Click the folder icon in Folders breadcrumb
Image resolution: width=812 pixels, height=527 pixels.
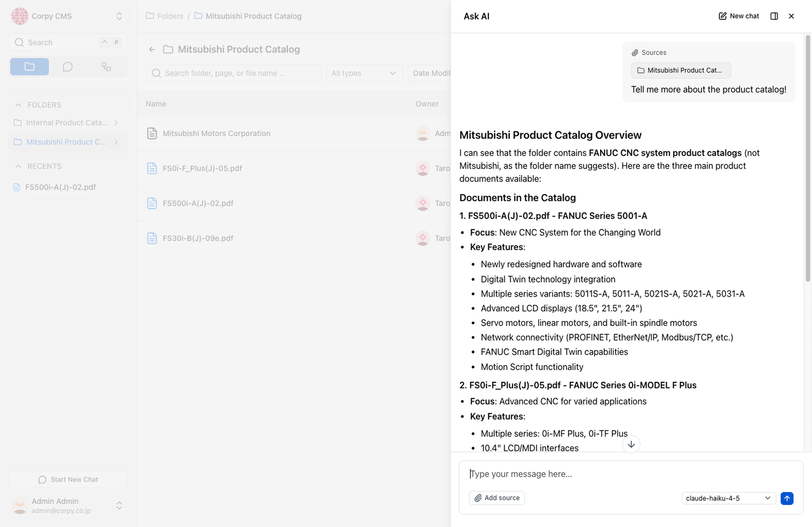coord(150,16)
